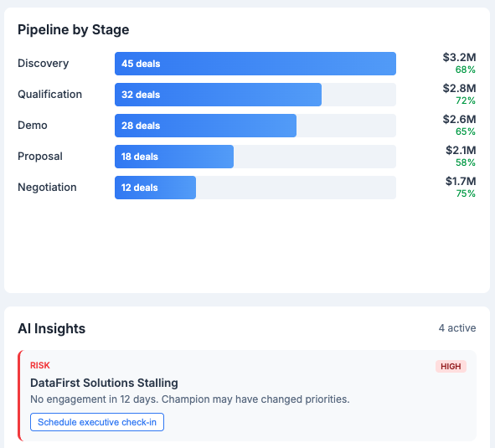Image resolution: width=495 pixels, height=448 pixels.
Task: Click the Proposal 18 deals bar
Action: point(174,157)
